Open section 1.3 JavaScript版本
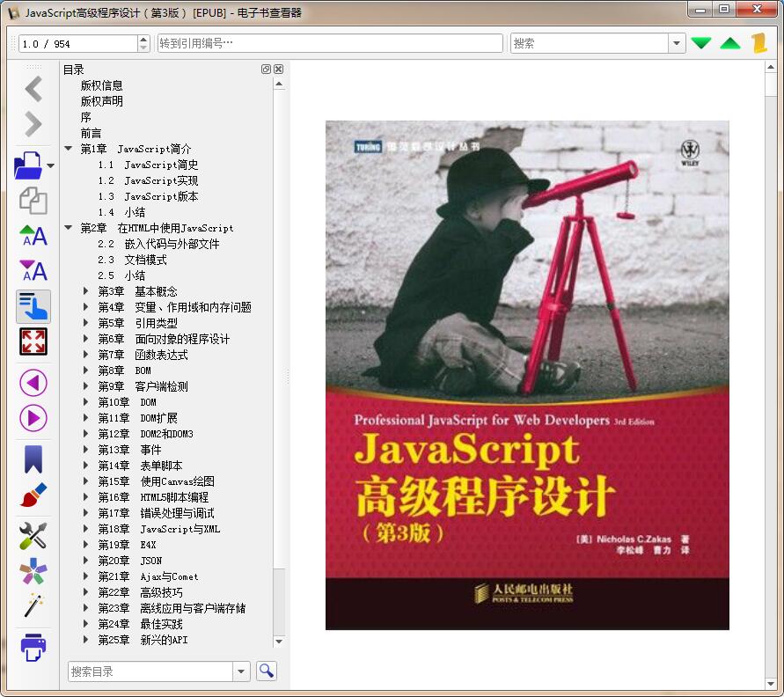 point(148,196)
